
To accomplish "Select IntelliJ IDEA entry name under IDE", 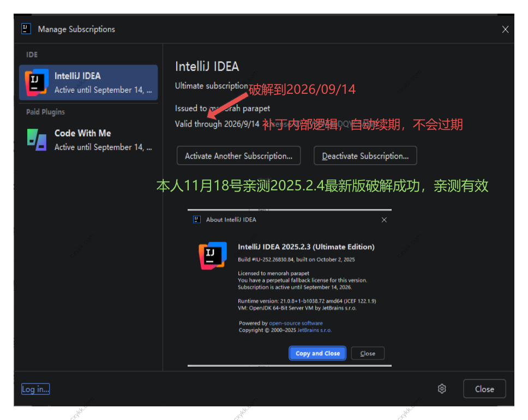I will pos(77,76).
